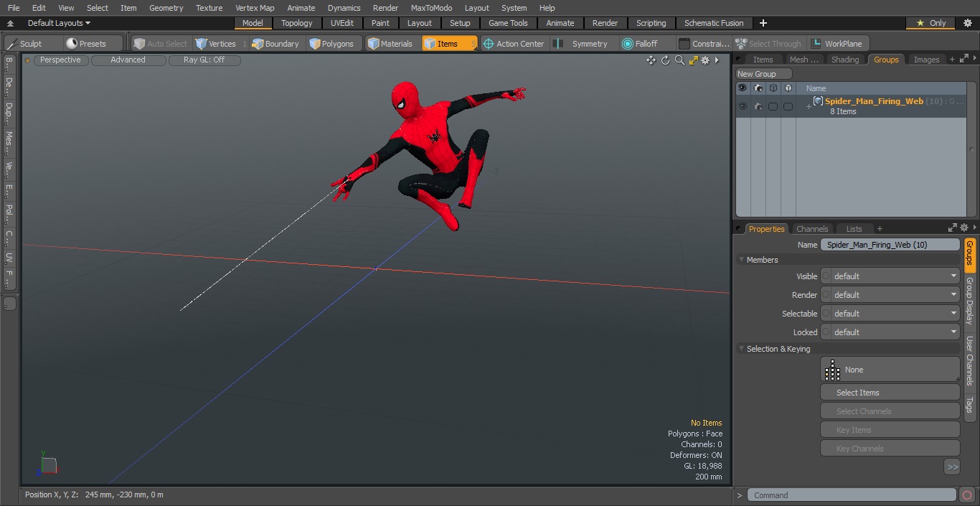This screenshot has width=980, height=506.
Task: Click the Constraints tool button
Action: tap(705, 44)
